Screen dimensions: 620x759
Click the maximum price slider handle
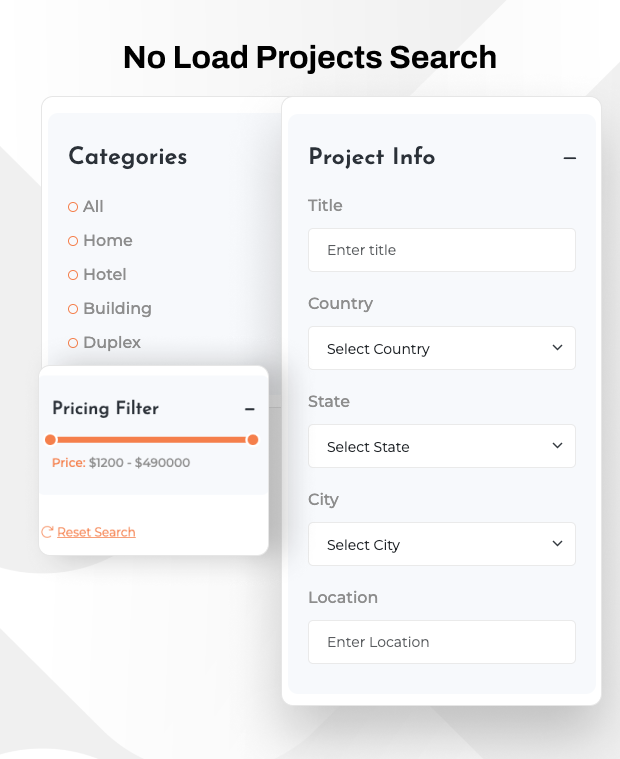(253, 440)
